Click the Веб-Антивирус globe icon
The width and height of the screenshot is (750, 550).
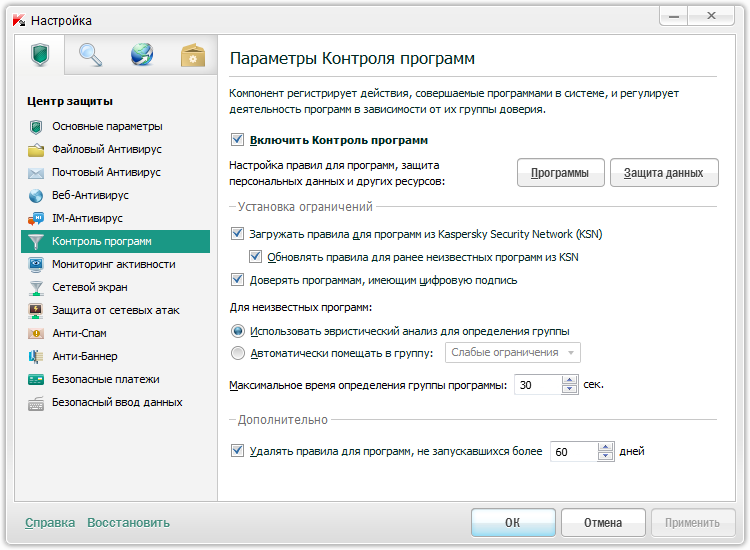tap(36, 196)
